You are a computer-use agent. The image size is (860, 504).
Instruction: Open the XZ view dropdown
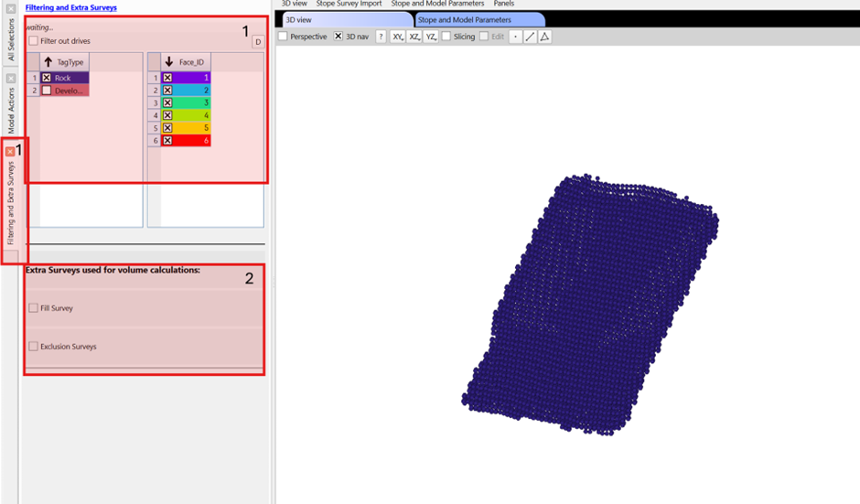(414, 37)
